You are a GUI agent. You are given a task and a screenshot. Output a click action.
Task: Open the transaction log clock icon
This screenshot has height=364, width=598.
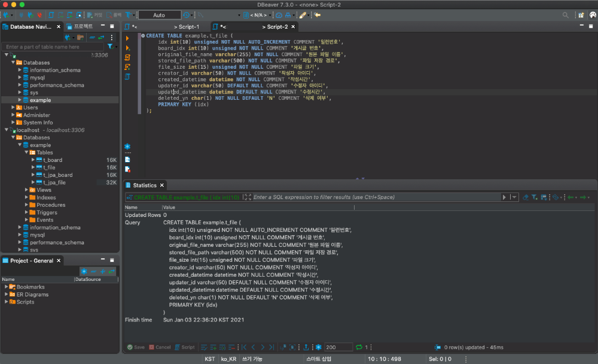(186, 15)
